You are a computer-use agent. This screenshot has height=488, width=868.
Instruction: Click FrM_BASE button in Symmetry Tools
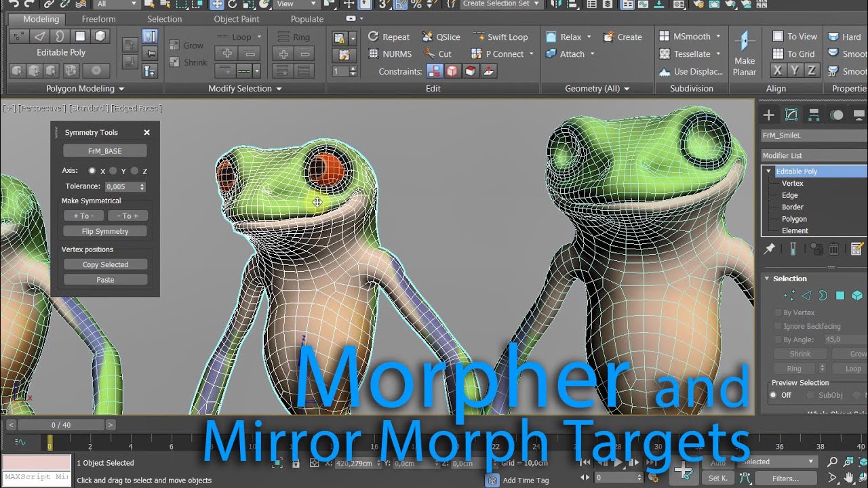click(105, 151)
